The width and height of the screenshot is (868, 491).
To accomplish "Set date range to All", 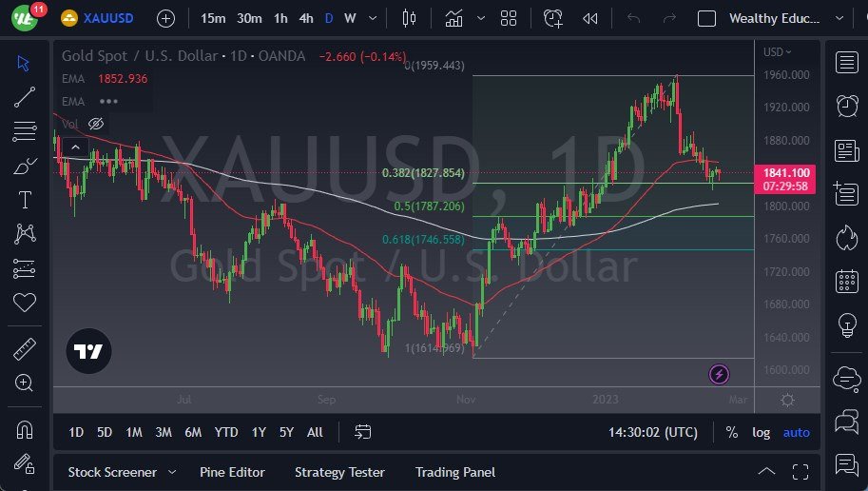I will coord(315,432).
